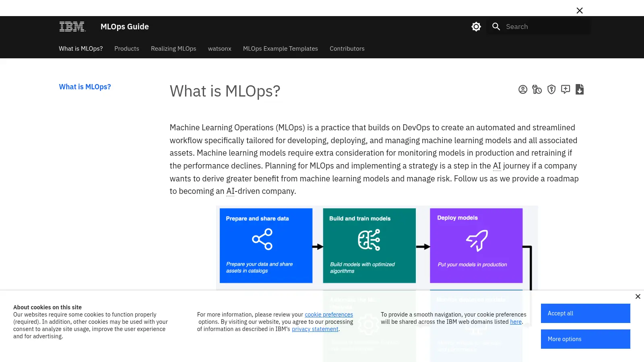Select the Contributors tab
Viewport: 644px width, 362px height.
point(347,49)
